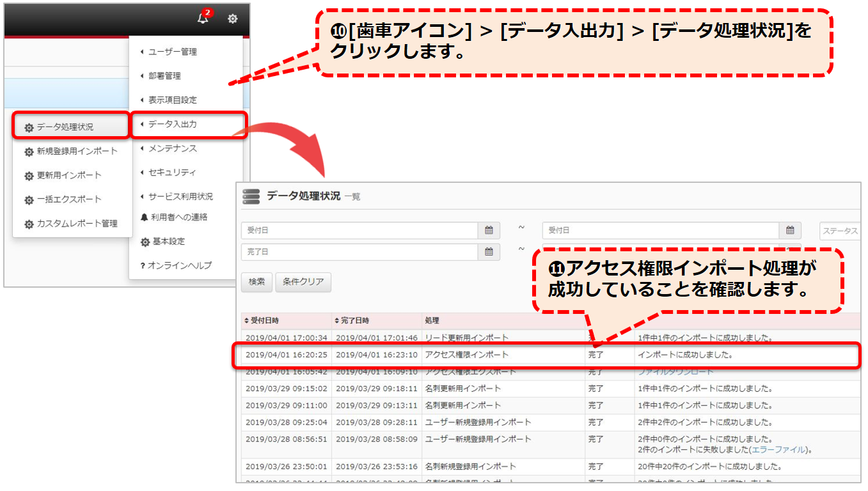Click the 検索 button

[256, 282]
